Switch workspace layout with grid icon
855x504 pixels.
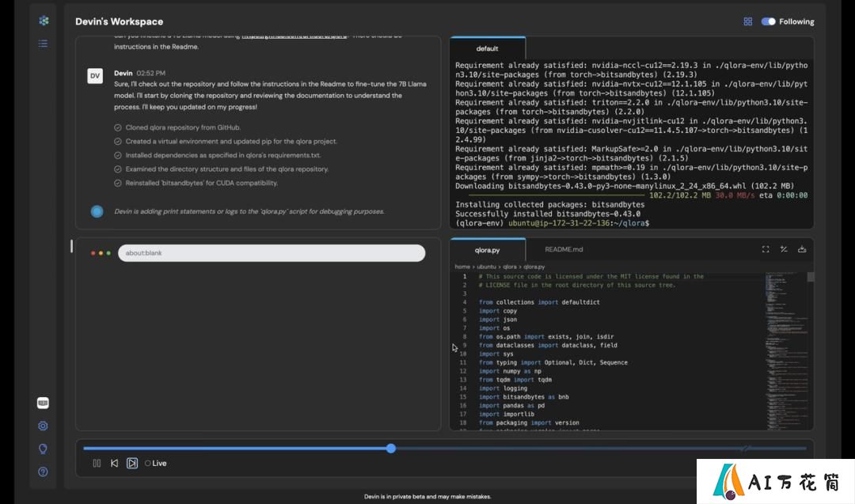(748, 22)
